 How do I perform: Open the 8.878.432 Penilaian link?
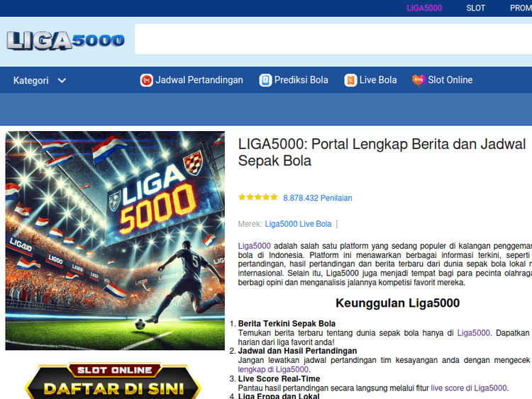(318, 198)
